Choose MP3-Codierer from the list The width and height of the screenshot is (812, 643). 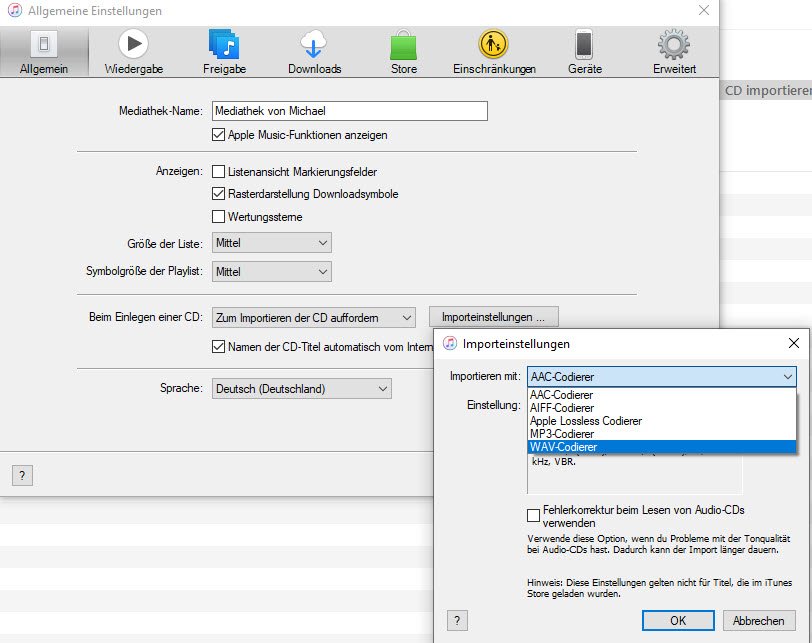tap(662, 434)
